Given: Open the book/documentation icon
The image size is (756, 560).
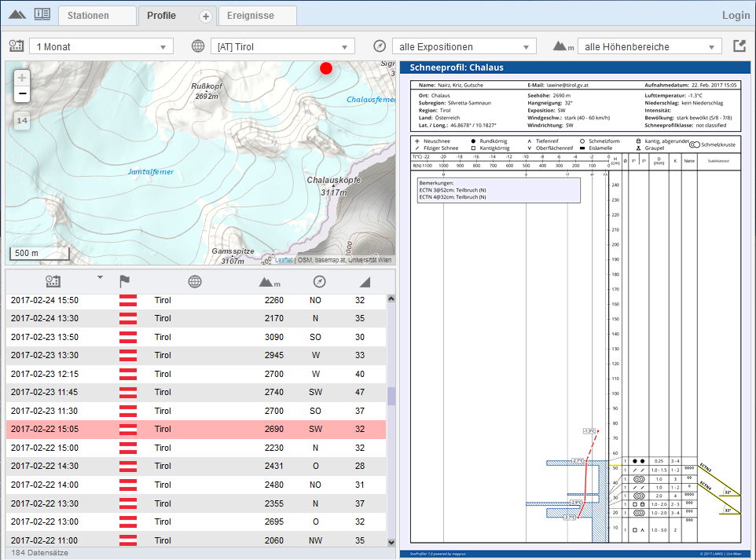Looking at the screenshot, I should 42,14.
